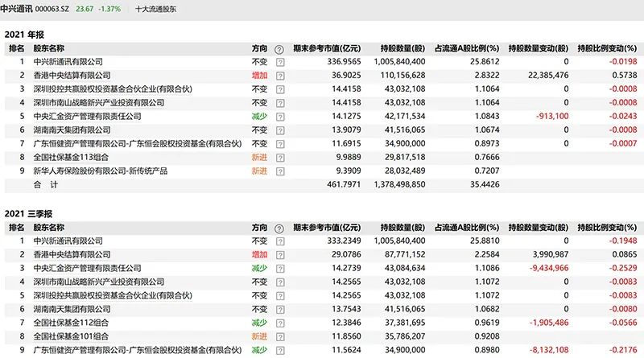
Task: Click question icon in 全国社保基金112组合 row
Action: click(280, 323)
